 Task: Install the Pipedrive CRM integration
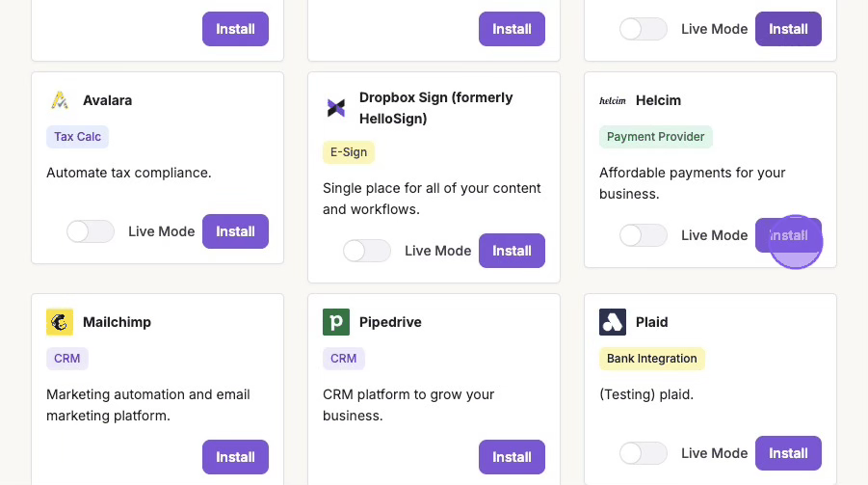click(x=512, y=457)
